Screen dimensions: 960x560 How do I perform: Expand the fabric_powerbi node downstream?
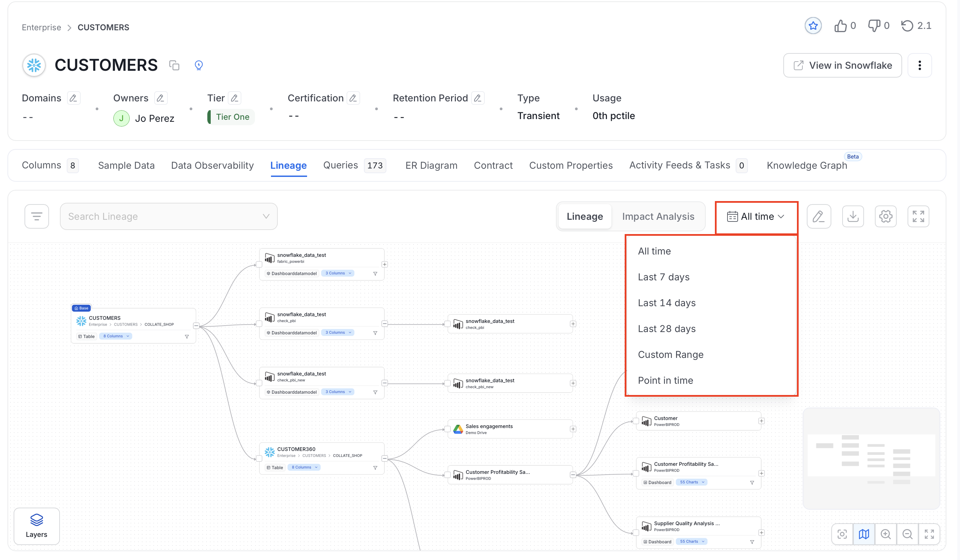pyautogui.click(x=384, y=265)
